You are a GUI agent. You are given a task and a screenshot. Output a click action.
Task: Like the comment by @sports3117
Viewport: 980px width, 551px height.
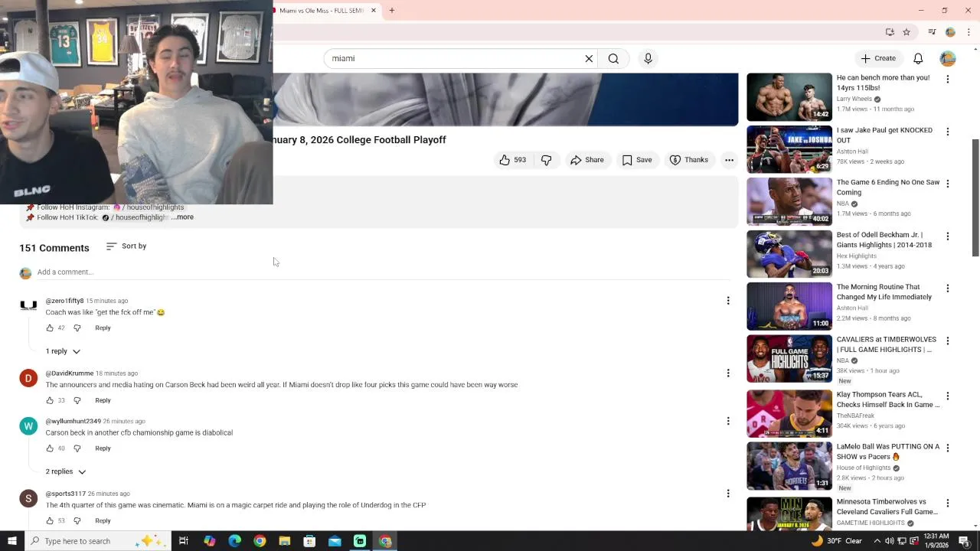click(x=50, y=521)
